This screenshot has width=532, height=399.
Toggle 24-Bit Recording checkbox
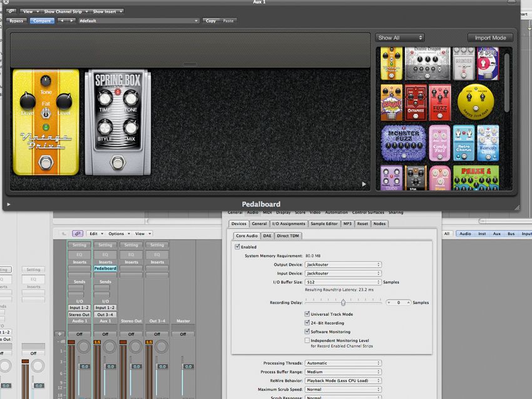[307, 323]
